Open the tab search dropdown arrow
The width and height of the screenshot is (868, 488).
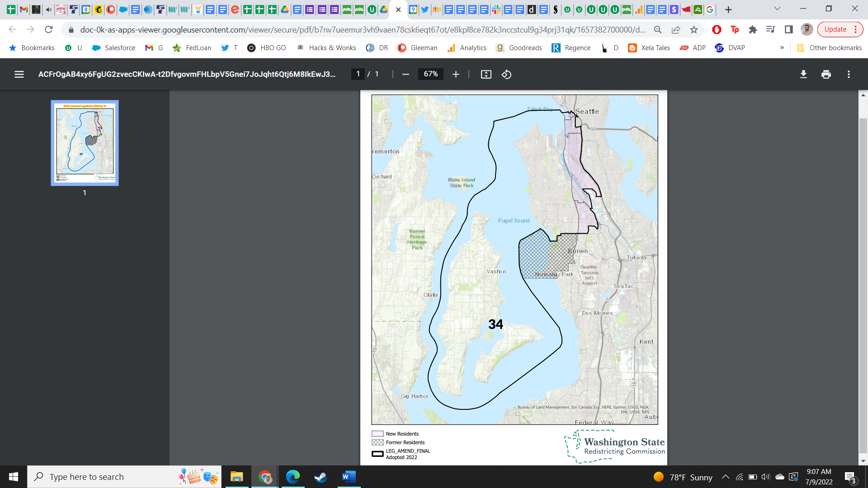coord(777,9)
